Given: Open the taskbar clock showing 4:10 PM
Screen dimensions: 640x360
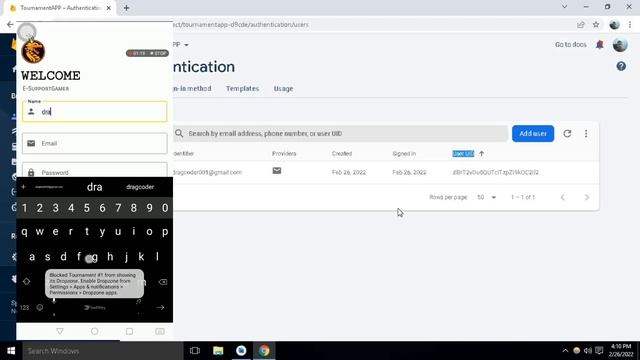Looking at the screenshot, I should pos(621,351).
